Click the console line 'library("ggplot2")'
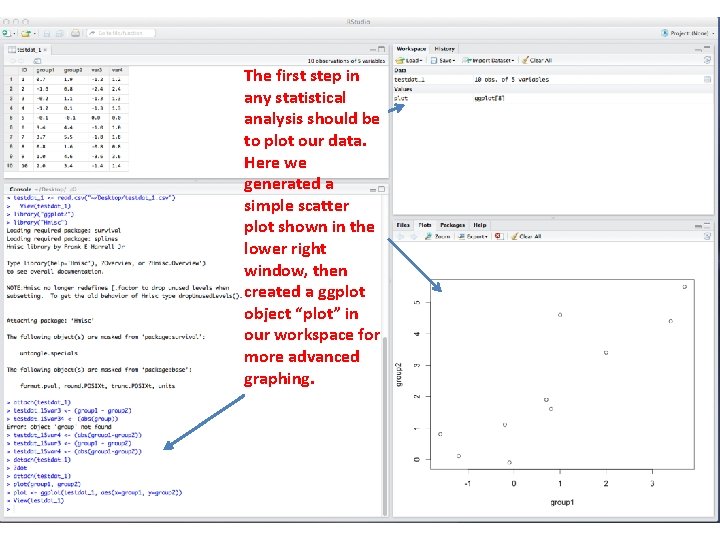This screenshot has width=720, height=540. pos(44,214)
